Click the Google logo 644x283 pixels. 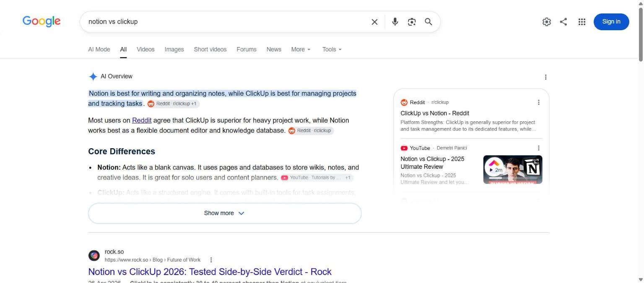(x=42, y=21)
